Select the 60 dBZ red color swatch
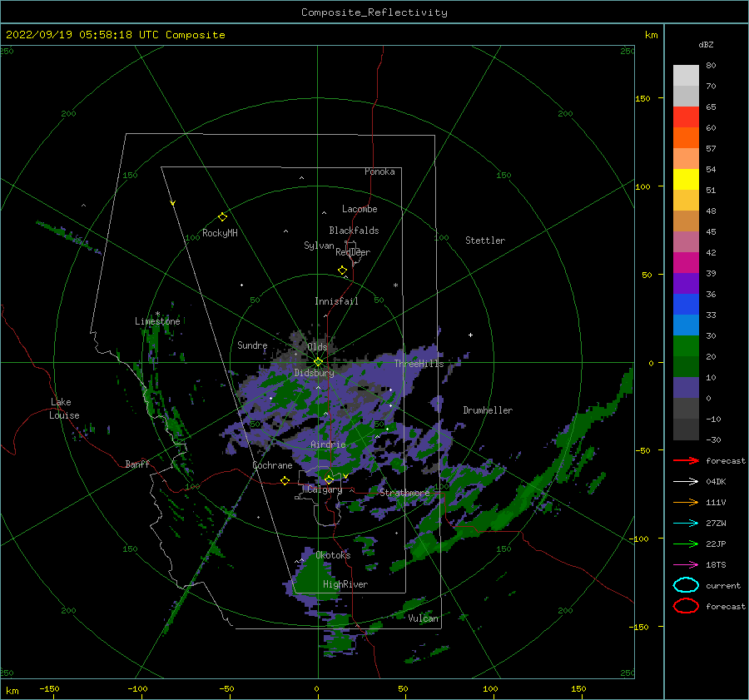The width and height of the screenshot is (749, 700). (x=686, y=117)
